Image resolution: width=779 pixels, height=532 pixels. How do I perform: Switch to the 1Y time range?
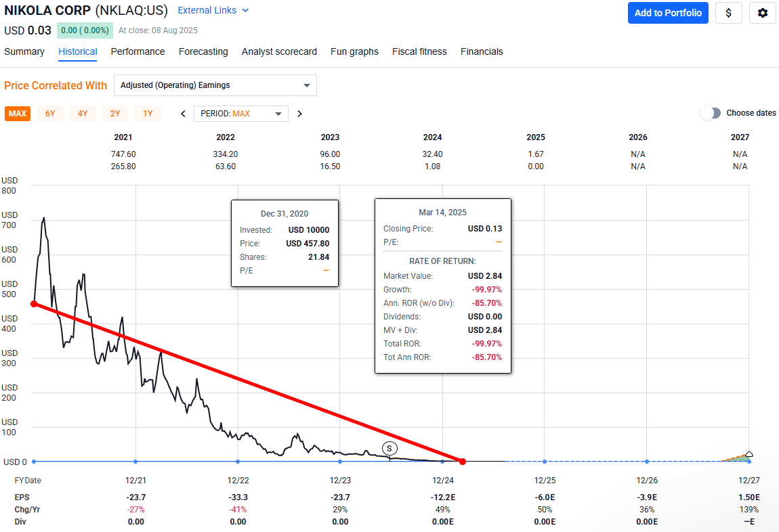(148, 114)
